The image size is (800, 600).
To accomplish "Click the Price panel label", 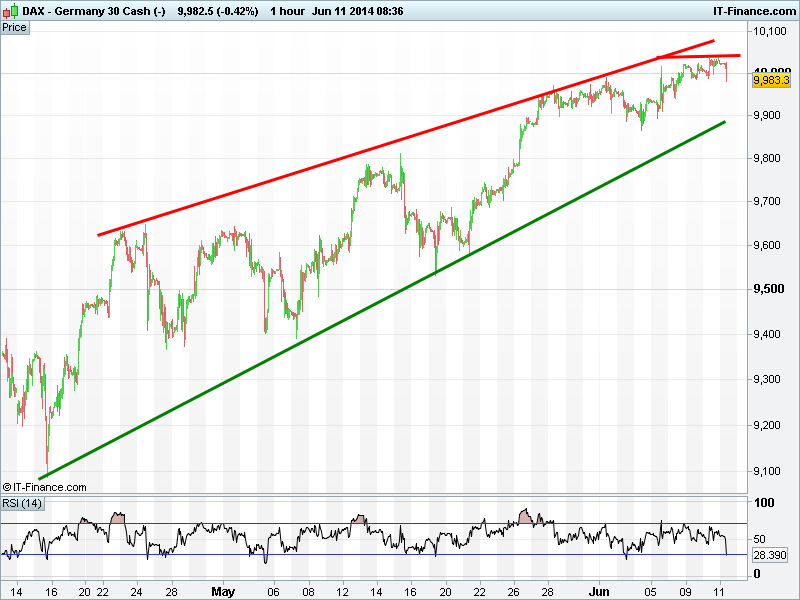I will pyautogui.click(x=14, y=28).
